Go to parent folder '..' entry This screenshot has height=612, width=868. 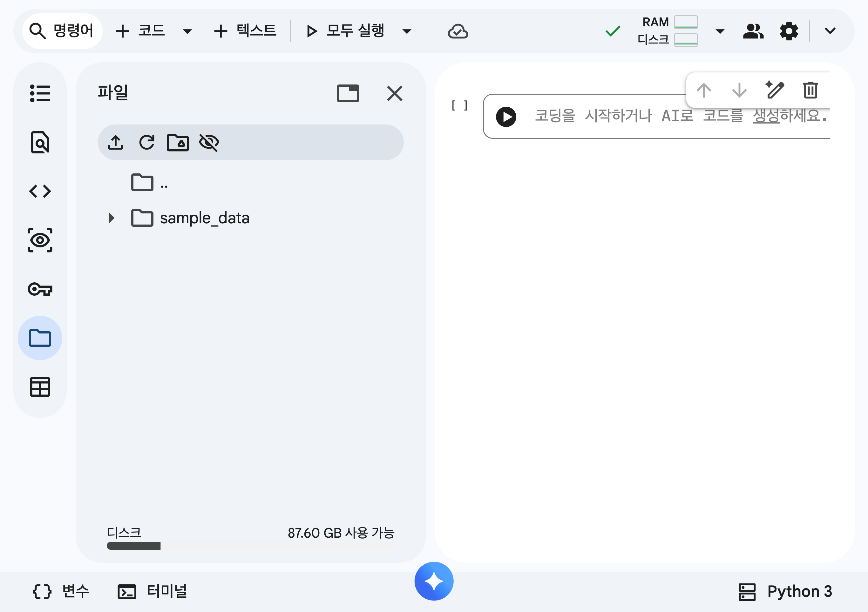tap(149, 183)
